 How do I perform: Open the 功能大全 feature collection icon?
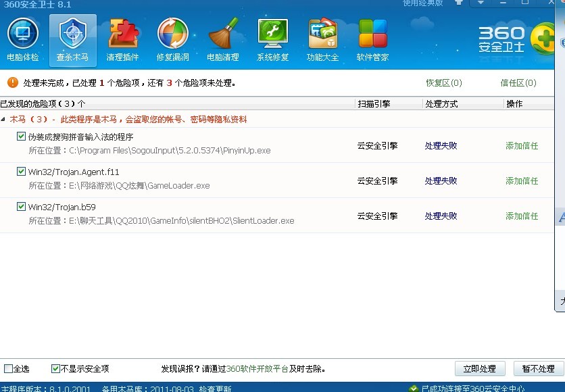(x=322, y=41)
